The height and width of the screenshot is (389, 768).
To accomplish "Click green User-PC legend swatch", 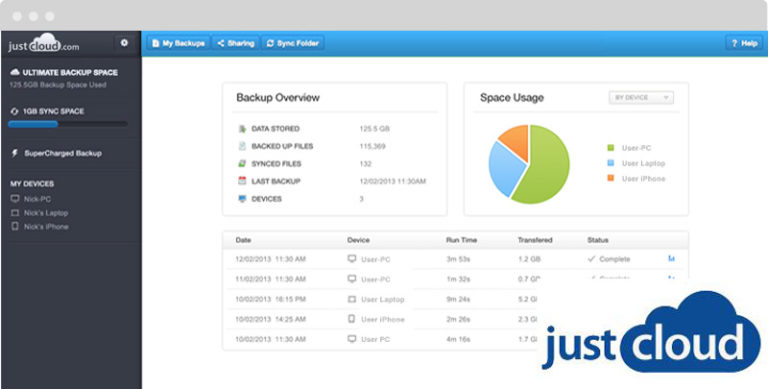I will pos(610,148).
